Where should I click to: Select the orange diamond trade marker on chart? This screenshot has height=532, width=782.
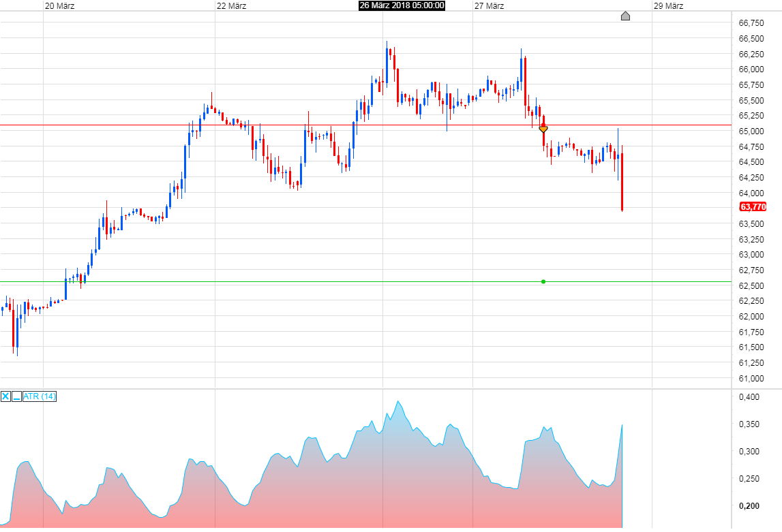click(x=543, y=128)
